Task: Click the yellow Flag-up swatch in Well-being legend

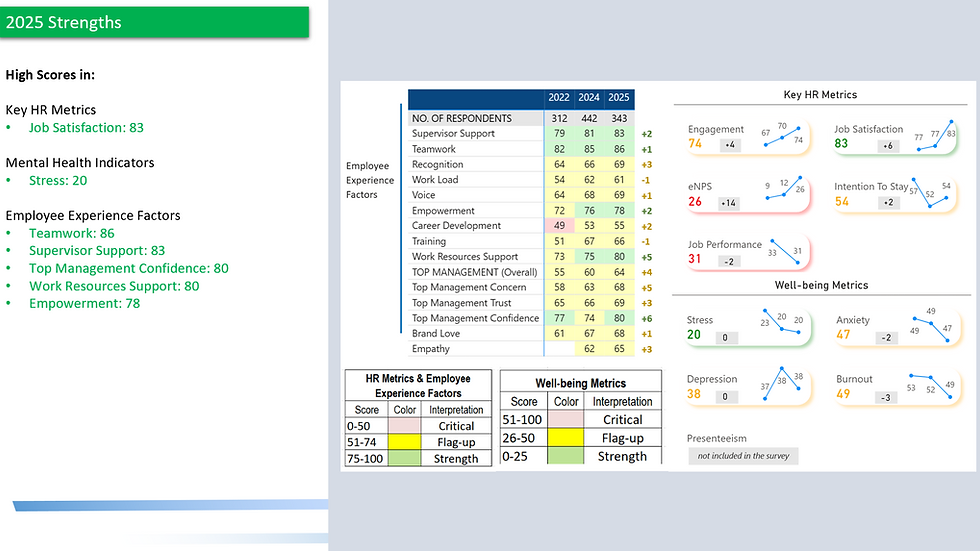Action: coord(566,438)
